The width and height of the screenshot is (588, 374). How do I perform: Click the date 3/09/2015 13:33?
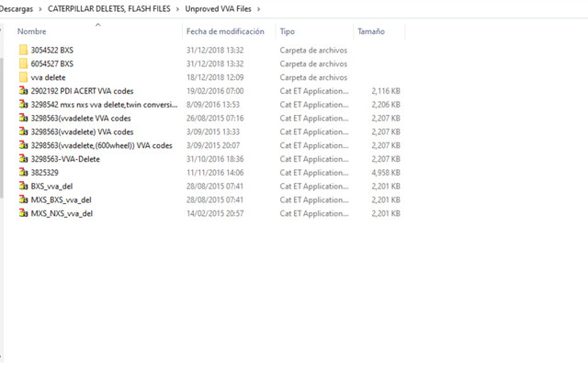click(x=213, y=132)
